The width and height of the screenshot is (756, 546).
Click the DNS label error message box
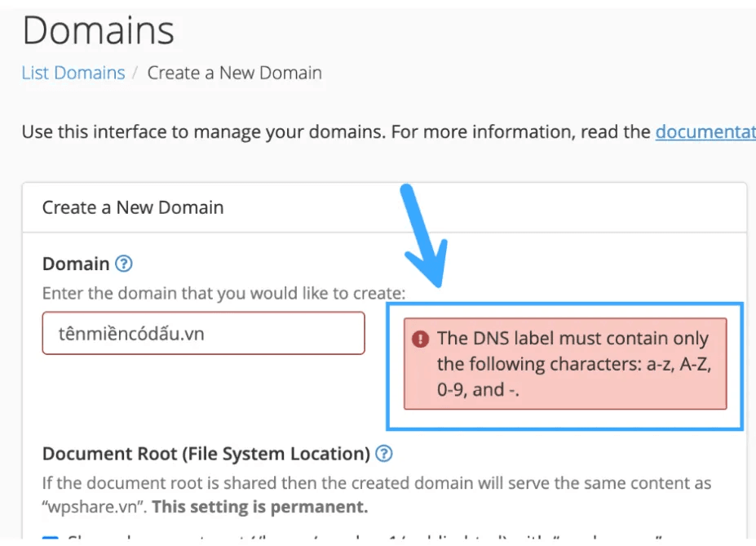(x=564, y=363)
